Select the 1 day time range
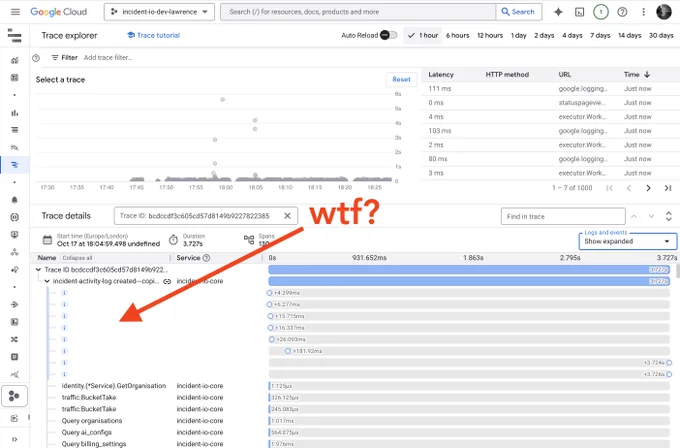This screenshot has width=680, height=448. click(x=518, y=36)
